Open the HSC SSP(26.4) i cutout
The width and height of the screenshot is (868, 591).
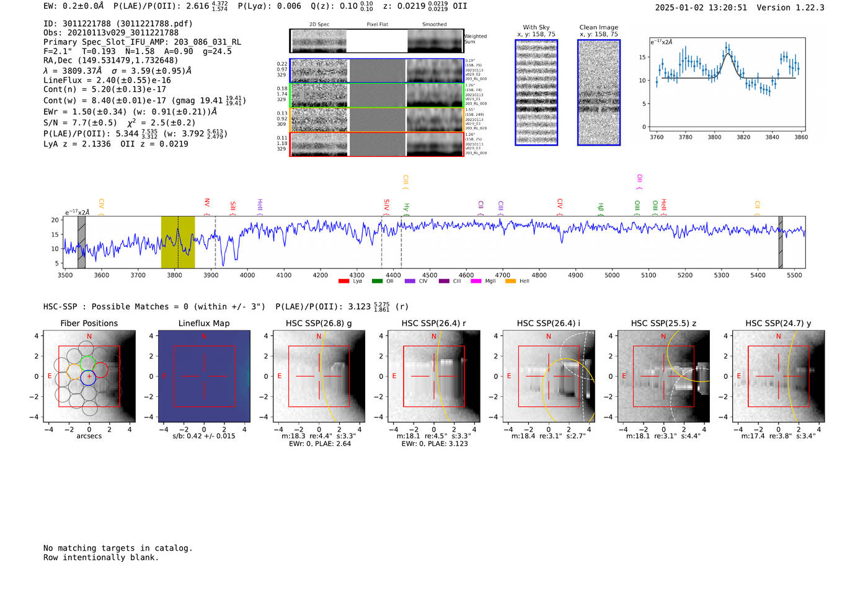coord(549,376)
